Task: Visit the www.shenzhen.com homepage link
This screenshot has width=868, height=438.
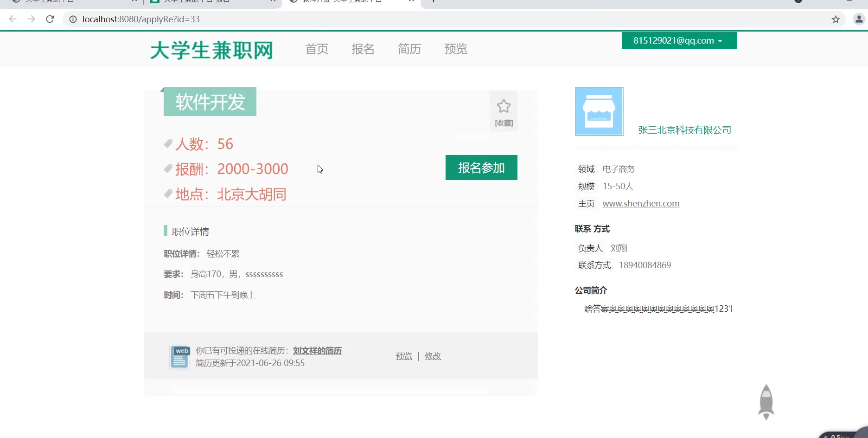Action: click(x=641, y=204)
